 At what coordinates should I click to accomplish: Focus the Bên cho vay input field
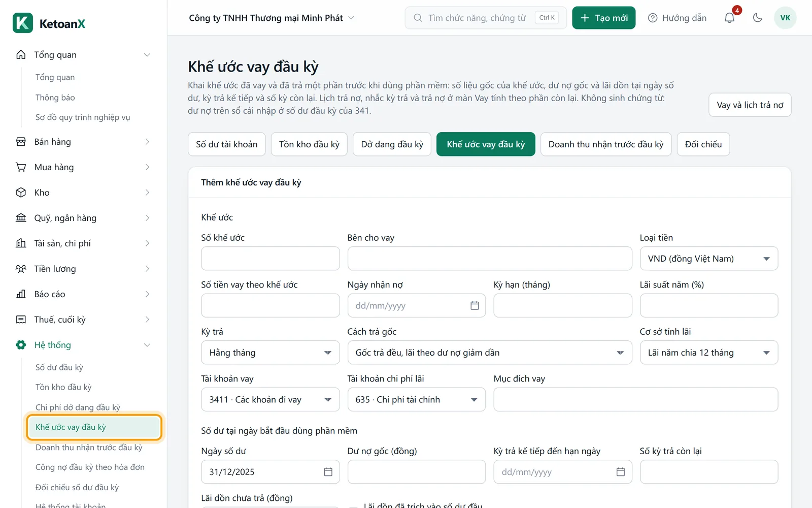[x=490, y=259]
